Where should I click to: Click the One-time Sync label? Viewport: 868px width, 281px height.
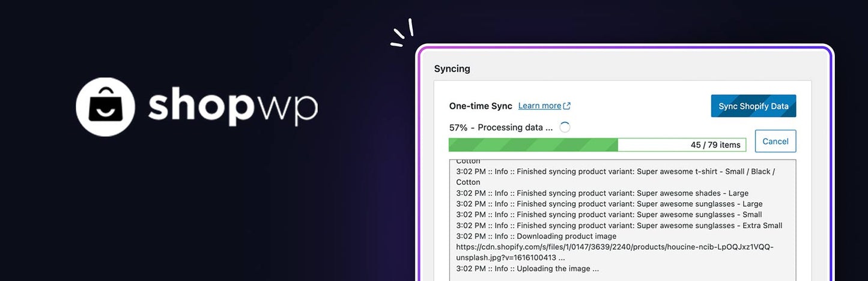[x=481, y=106]
